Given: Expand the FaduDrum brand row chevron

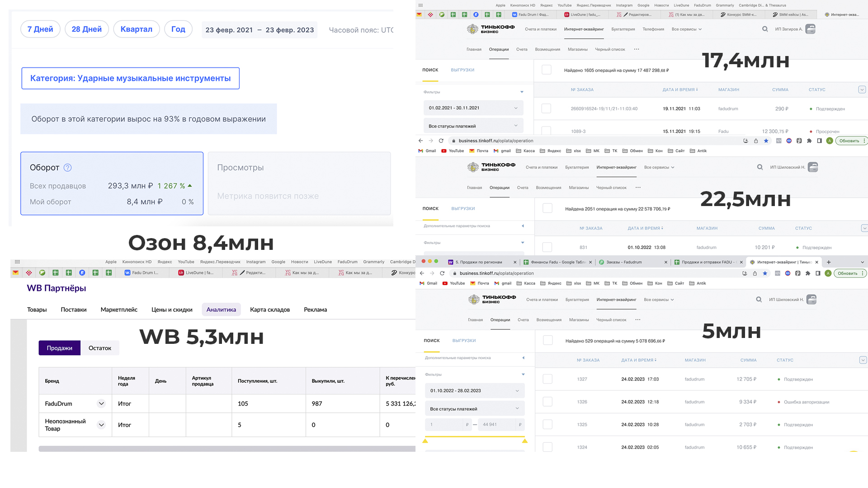Looking at the screenshot, I should tap(101, 404).
